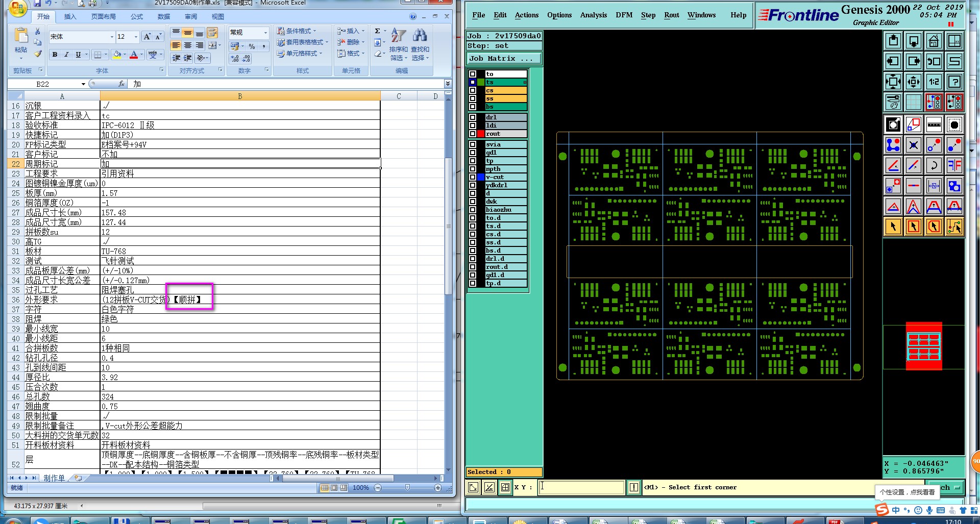
Task: Click the Excel zoom in plus button
Action: coord(438,488)
